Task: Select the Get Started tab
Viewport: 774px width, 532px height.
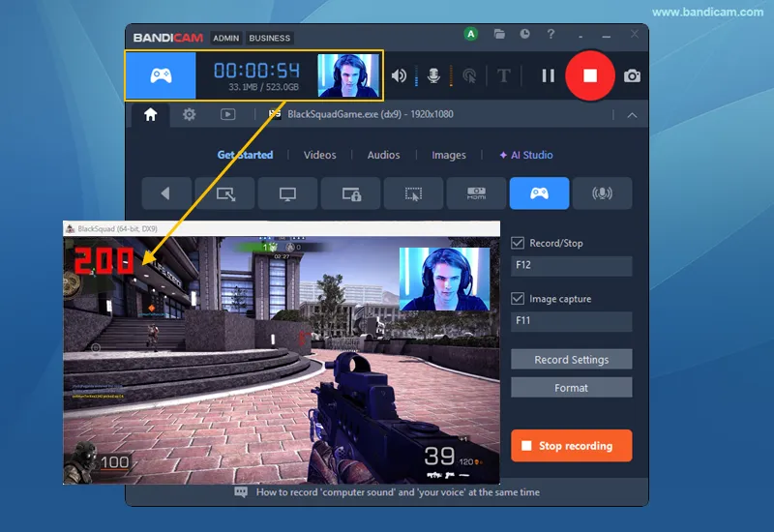Action: pos(245,155)
